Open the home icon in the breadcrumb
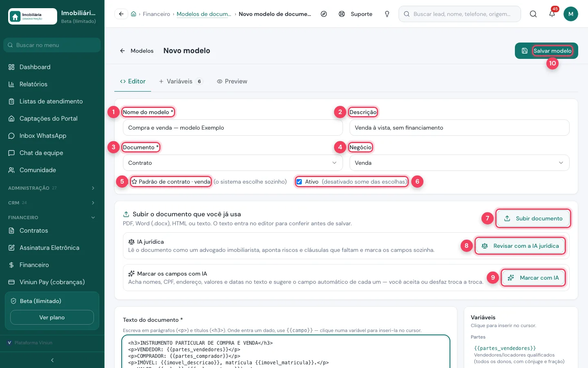This screenshot has height=368, width=588. (x=134, y=14)
